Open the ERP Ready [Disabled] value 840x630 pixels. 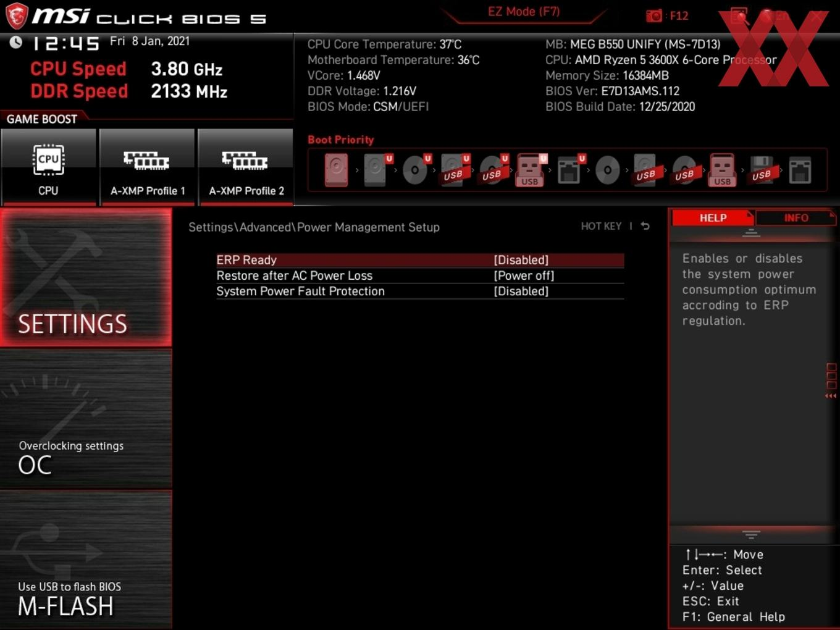pyautogui.click(x=521, y=260)
